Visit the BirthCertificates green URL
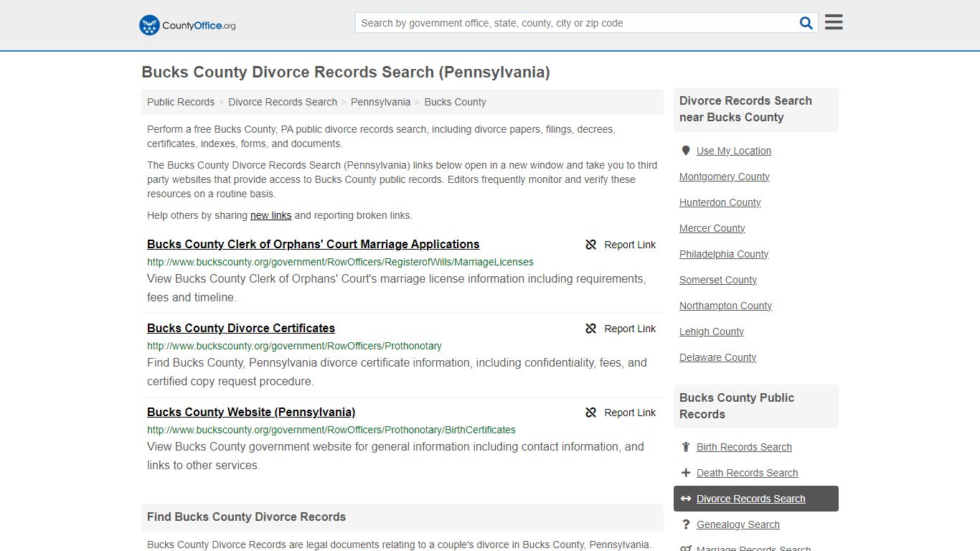Screen dimensions: 980x551 (x=331, y=430)
